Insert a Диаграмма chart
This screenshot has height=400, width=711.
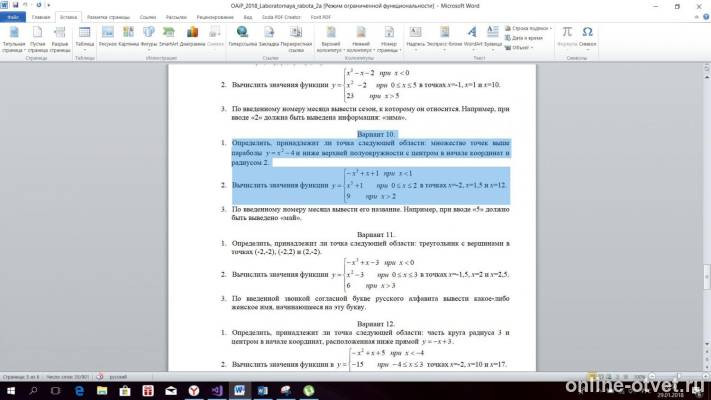pyautogui.click(x=192, y=36)
